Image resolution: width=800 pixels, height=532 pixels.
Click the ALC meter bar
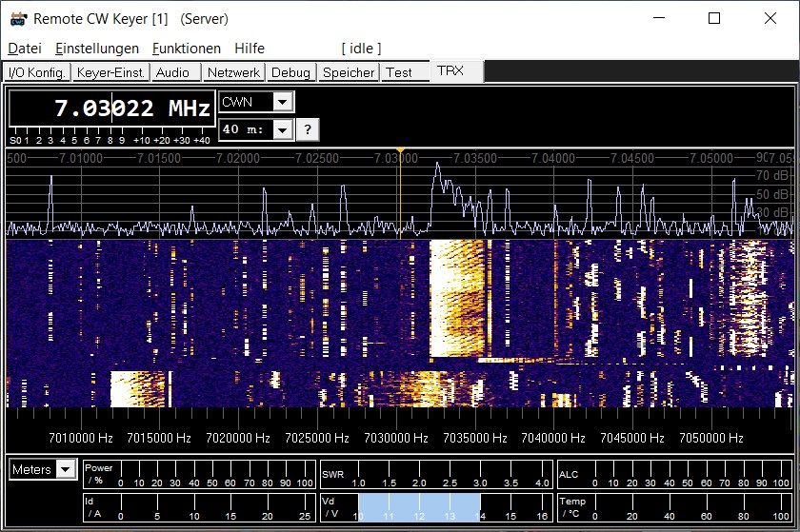coord(674,474)
